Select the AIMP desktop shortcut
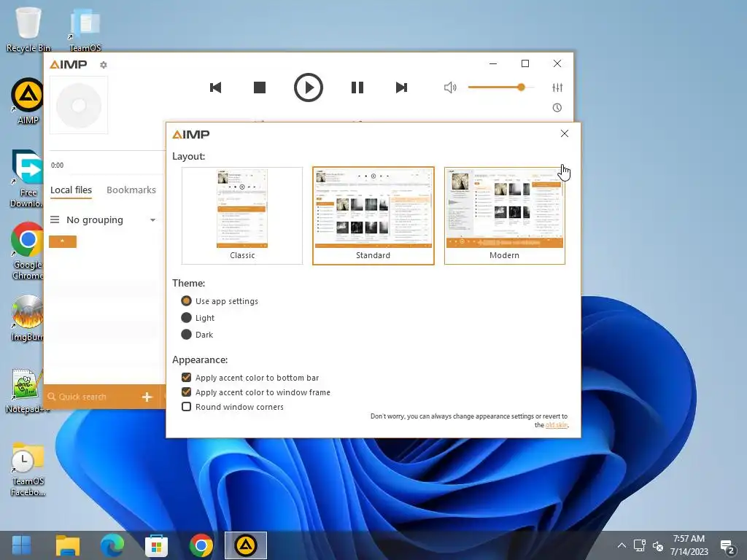 click(28, 101)
